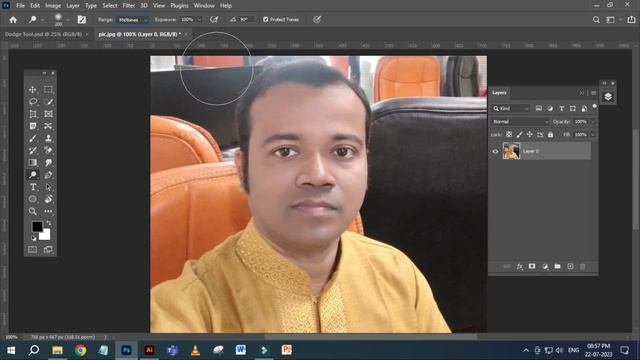Select the Lasso tool
Viewport: 640px width, 360px height.
33,102
